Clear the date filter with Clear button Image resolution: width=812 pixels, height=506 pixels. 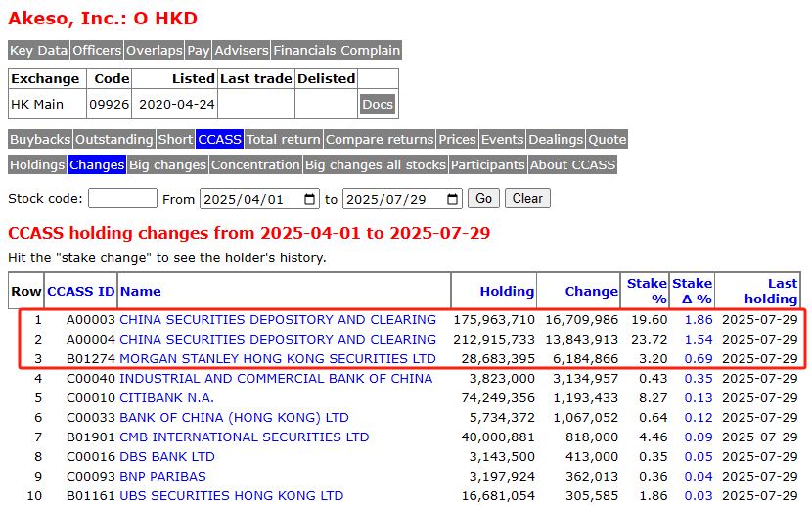[x=527, y=199]
